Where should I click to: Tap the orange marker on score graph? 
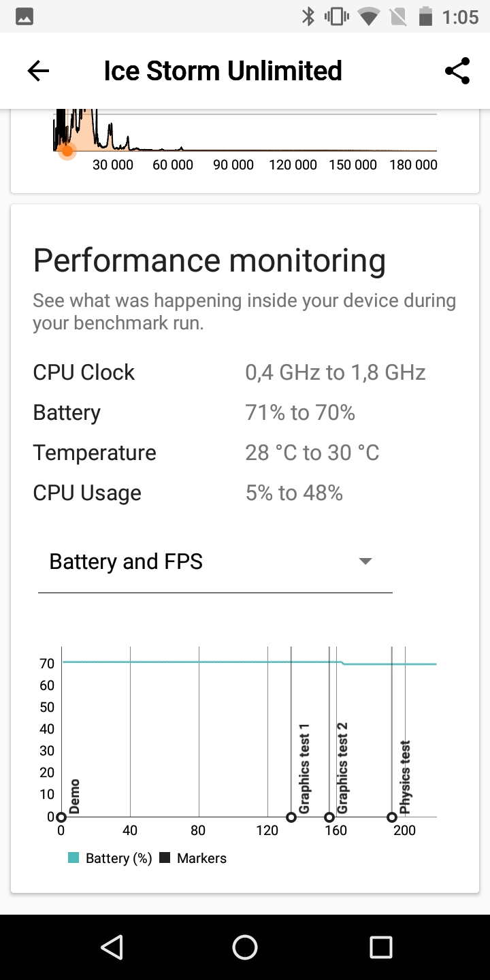(67, 150)
